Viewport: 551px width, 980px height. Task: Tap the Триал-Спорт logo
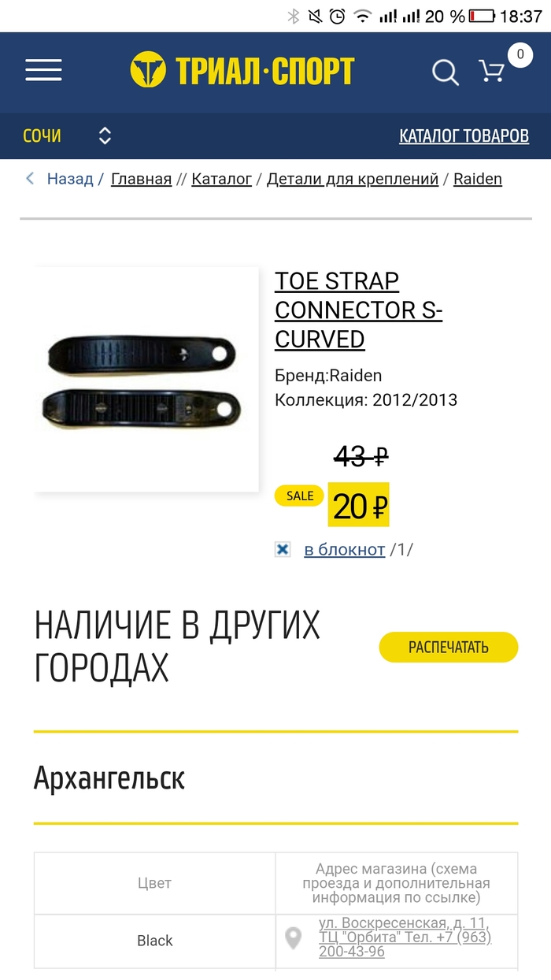tap(242, 71)
